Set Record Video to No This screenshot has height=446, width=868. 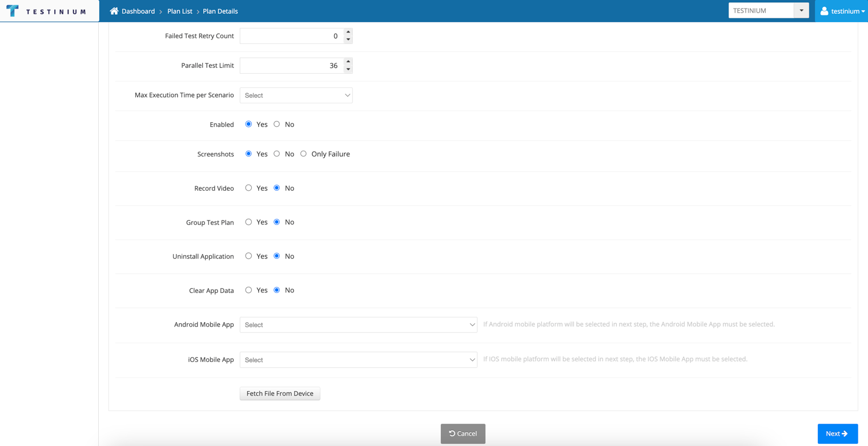click(x=277, y=188)
